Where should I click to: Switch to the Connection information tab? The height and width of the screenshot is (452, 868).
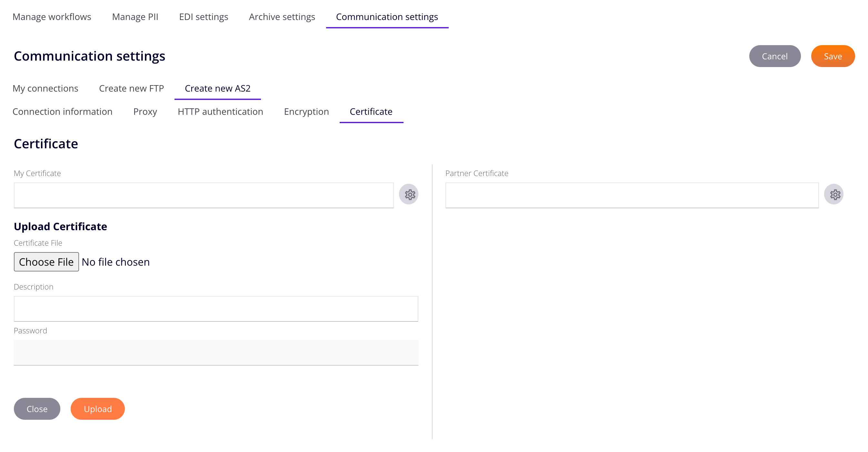tap(63, 112)
